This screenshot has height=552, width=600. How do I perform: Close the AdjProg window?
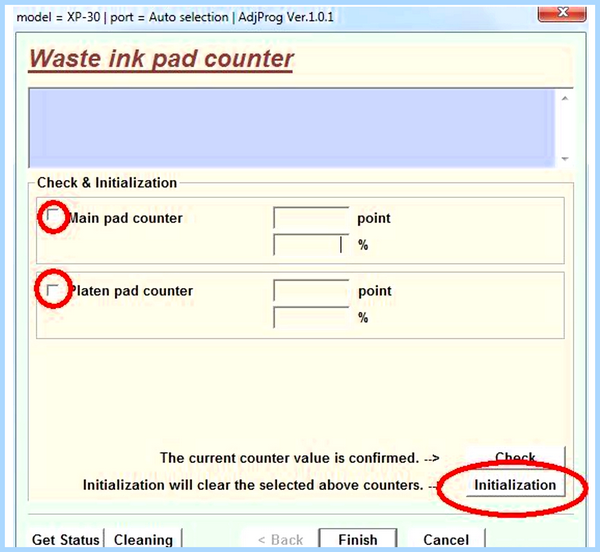(562, 13)
